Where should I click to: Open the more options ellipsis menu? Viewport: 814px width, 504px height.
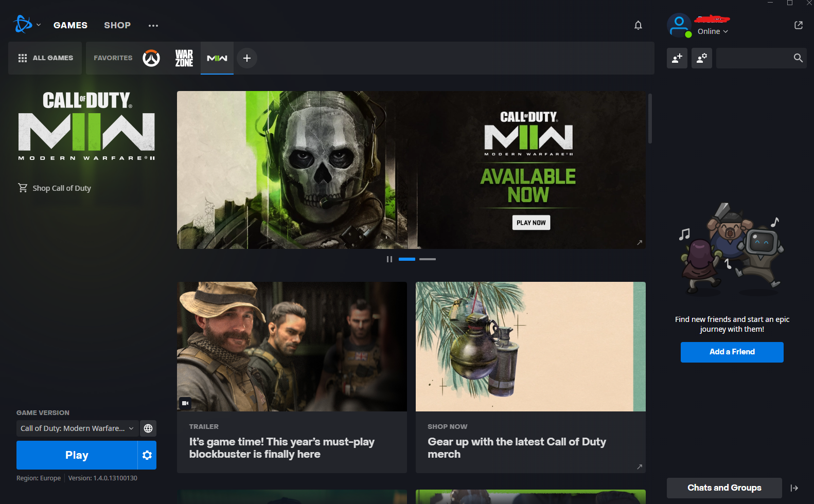(x=153, y=25)
